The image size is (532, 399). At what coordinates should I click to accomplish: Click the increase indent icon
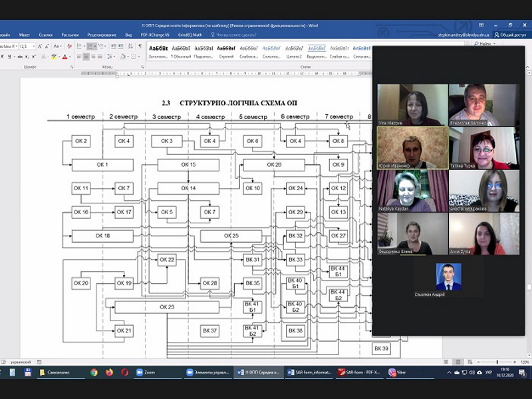point(120,46)
